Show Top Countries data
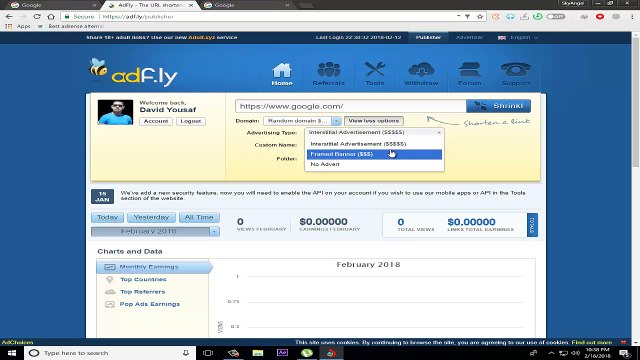This screenshot has height=360, width=640. click(143, 280)
